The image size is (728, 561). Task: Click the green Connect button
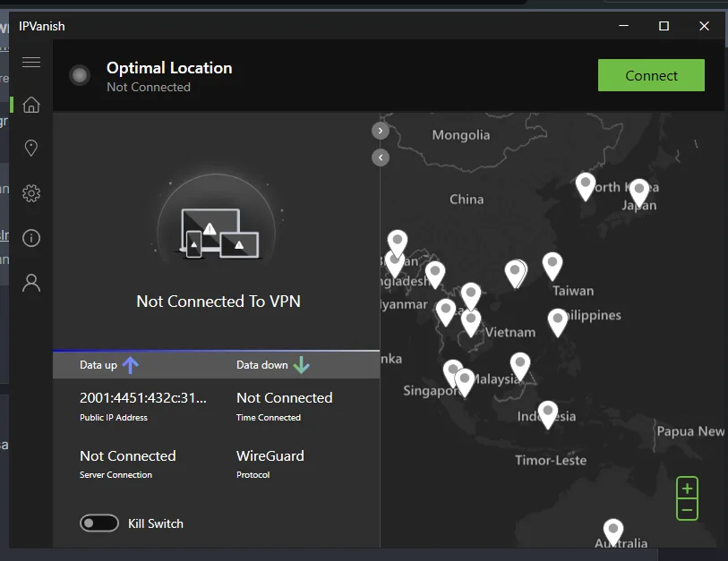(x=651, y=75)
